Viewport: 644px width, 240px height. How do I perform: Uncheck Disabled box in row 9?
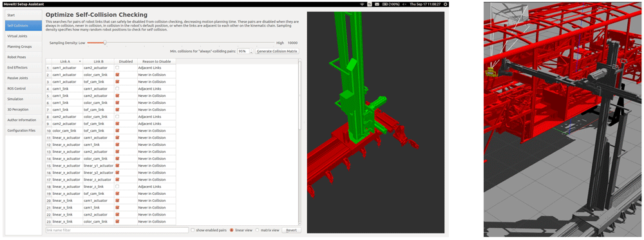(117, 123)
